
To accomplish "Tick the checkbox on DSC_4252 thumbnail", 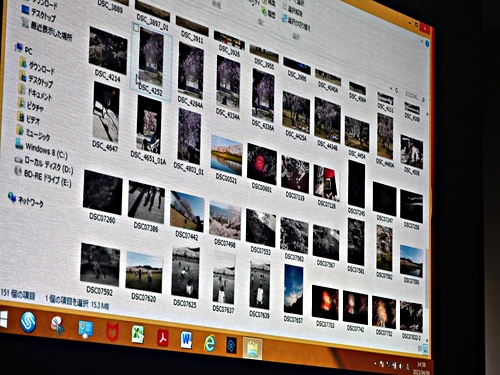I will point(136,28).
